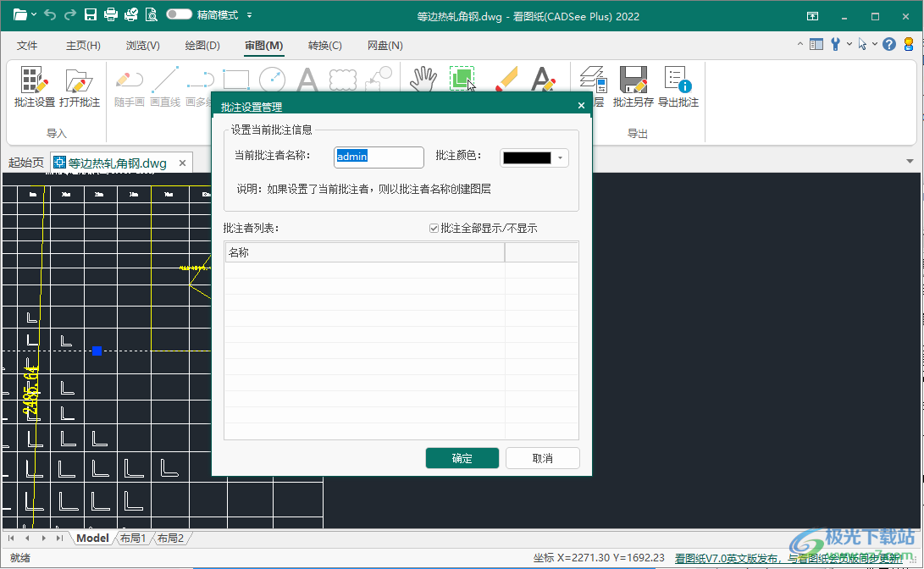
Task: Select the large letter A text tool
Action: (307, 80)
